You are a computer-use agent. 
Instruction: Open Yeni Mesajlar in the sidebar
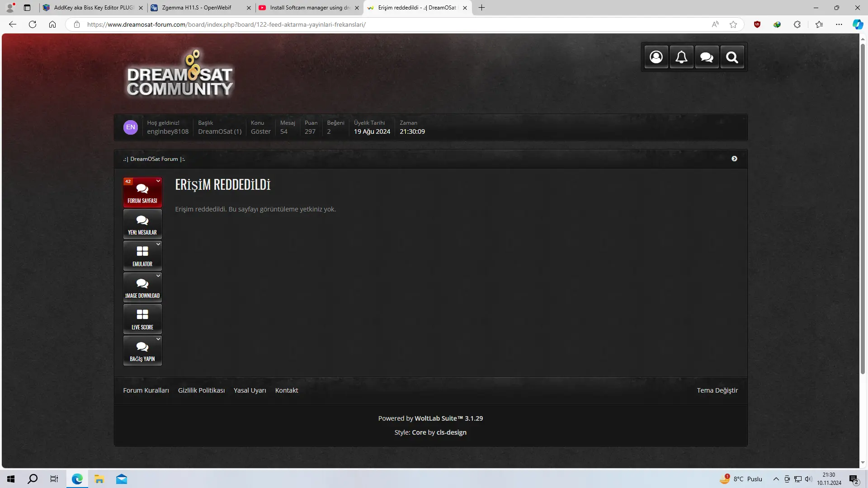pyautogui.click(x=142, y=224)
